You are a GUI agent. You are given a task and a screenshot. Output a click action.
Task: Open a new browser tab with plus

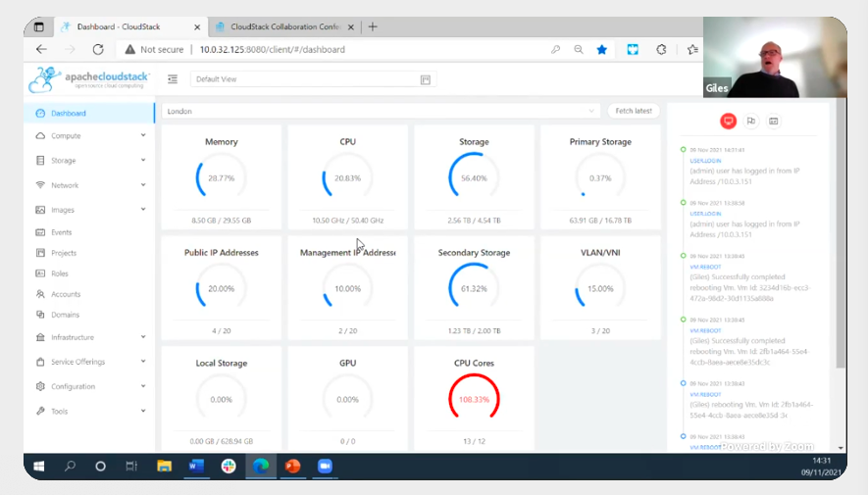click(x=373, y=26)
